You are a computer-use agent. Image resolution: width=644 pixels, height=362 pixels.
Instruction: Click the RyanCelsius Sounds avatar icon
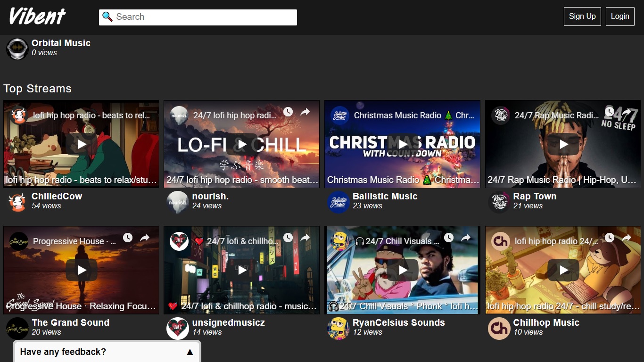338,329
